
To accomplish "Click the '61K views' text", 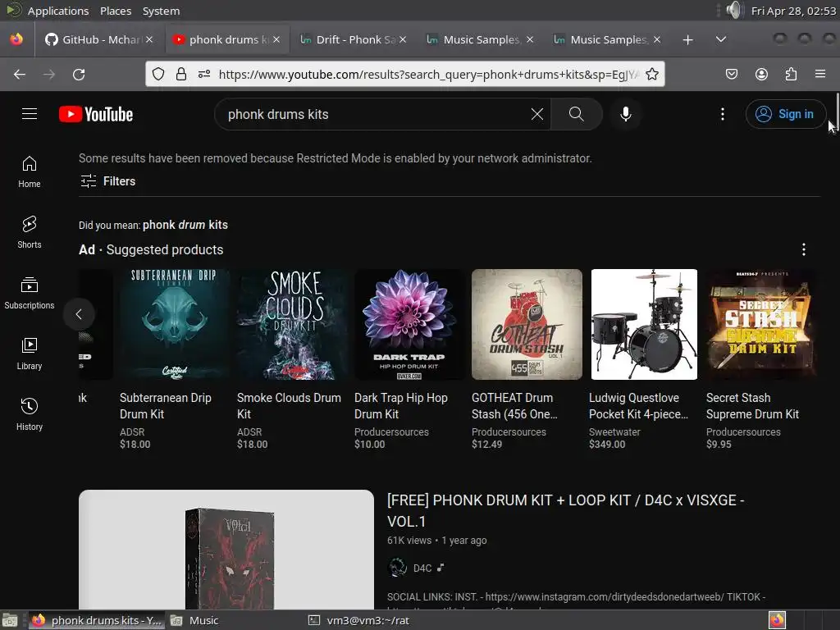I will [x=409, y=541].
